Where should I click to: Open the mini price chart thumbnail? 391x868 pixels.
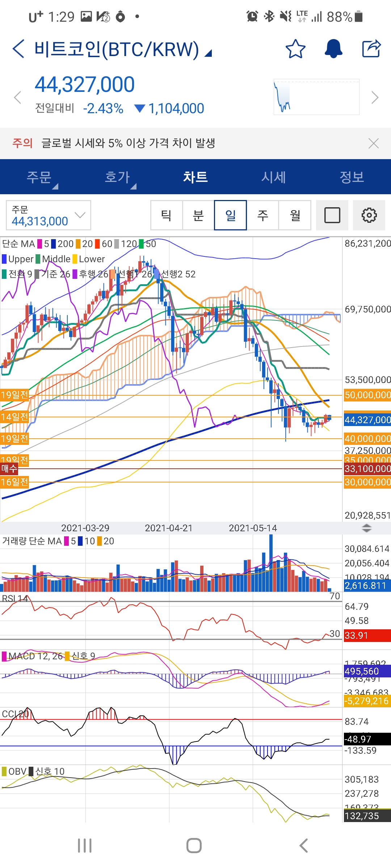click(x=316, y=97)
